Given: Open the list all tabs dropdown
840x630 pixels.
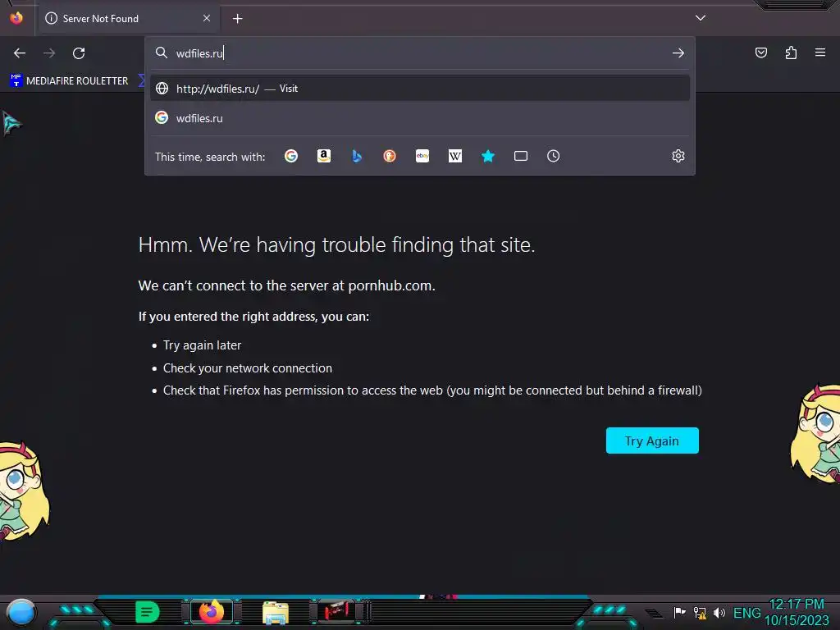Looking at the screenshot, I should coord(701,18).
